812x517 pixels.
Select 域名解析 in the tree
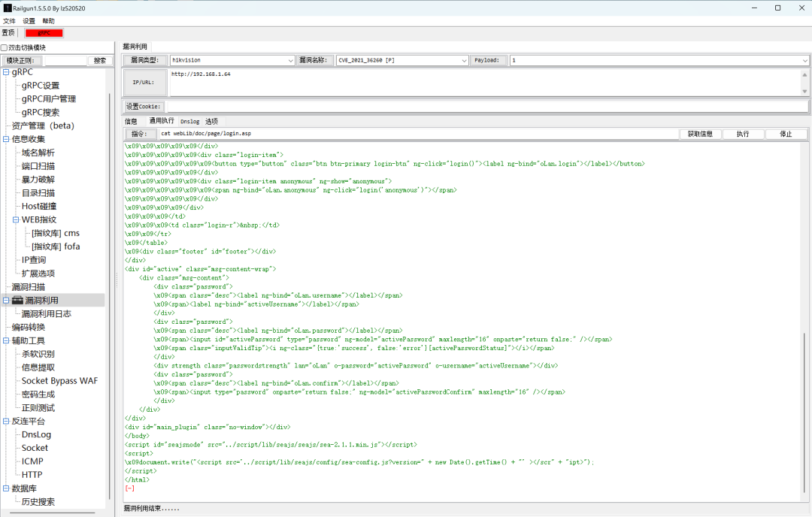(38, 153)
